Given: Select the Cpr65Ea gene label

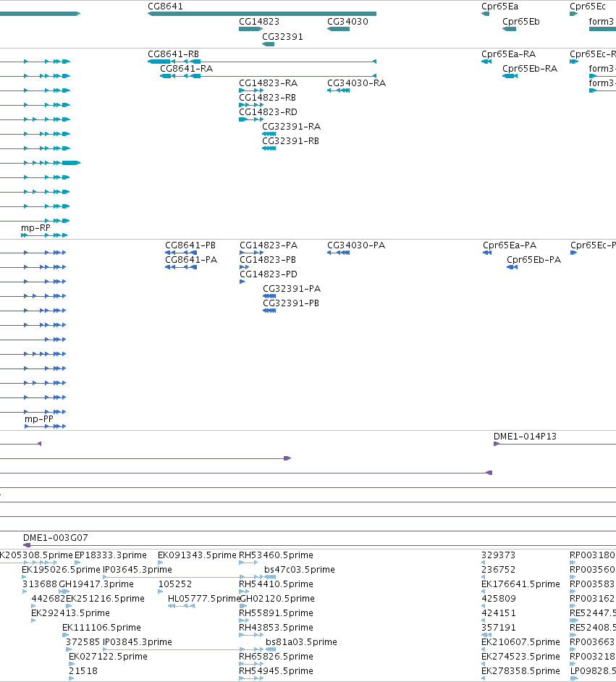Looking at the screenshot, I should 500,7.
